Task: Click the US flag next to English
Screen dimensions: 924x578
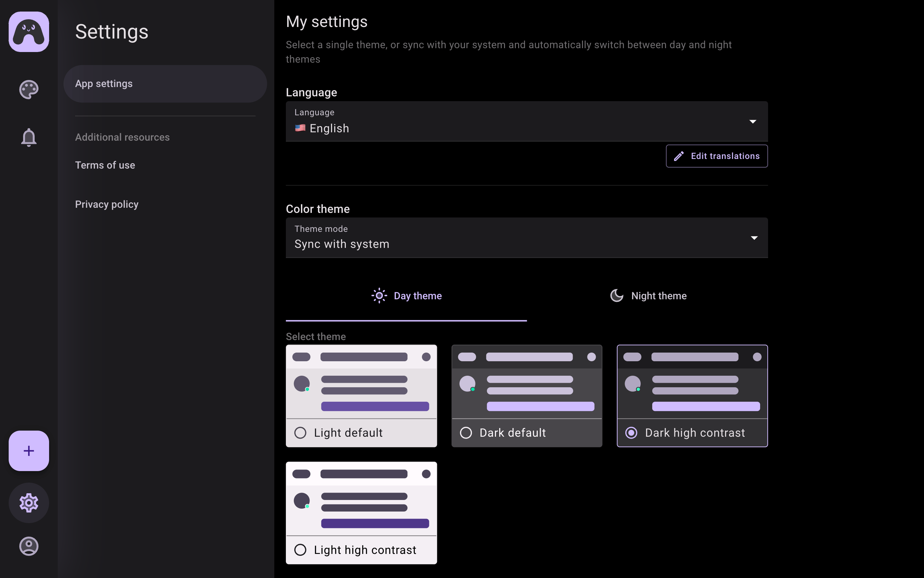Action: point(300,128)
